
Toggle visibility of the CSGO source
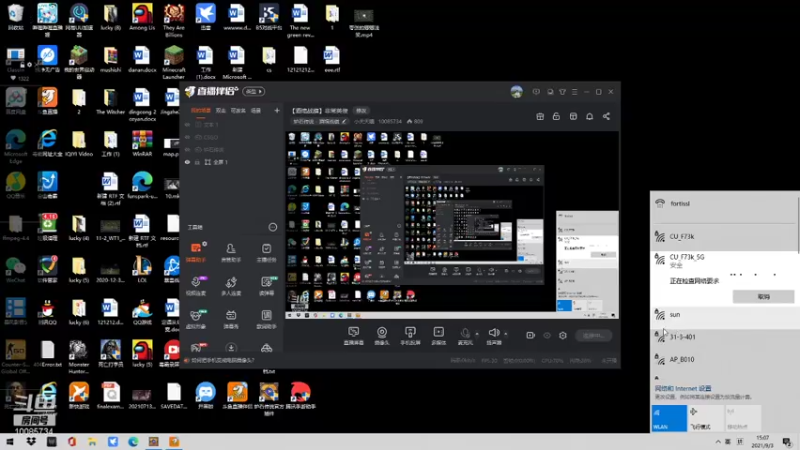(x=187, y=137)
